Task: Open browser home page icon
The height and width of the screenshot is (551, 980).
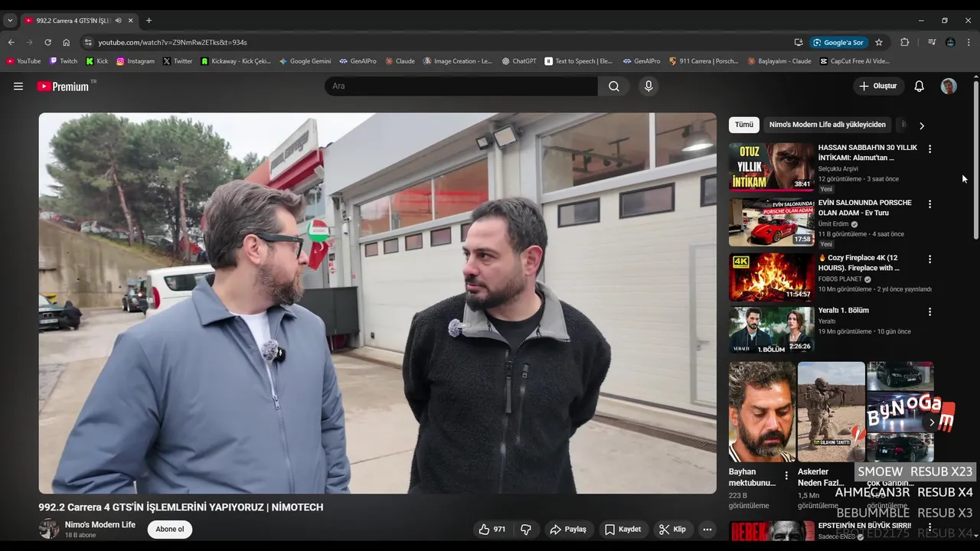Action: coord(66,42)
